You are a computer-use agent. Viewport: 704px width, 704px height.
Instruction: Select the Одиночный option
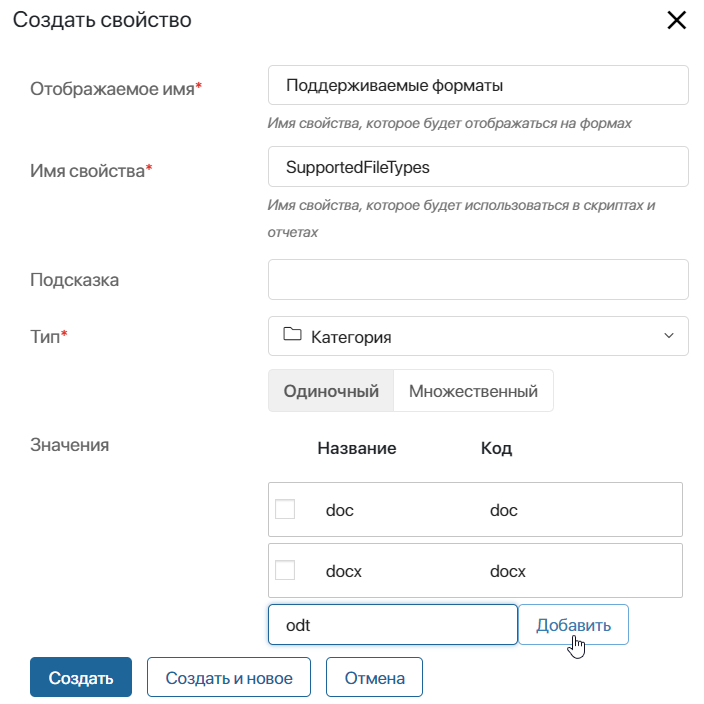click(331, 391)
